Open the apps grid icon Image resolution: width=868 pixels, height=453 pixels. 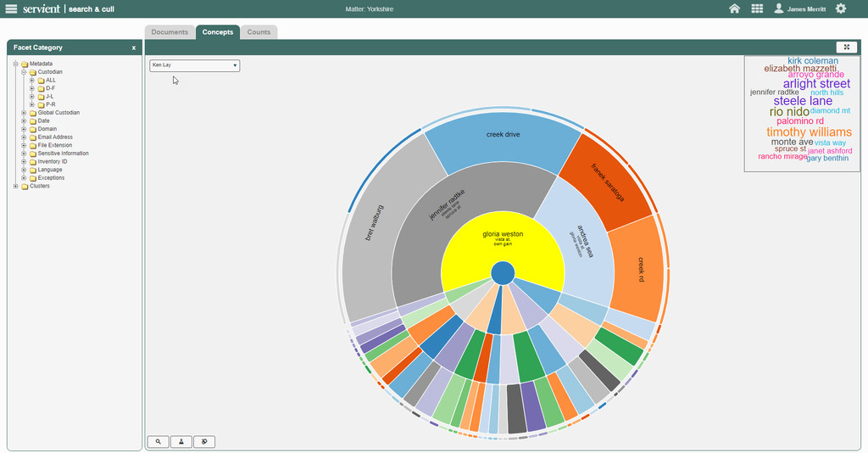(757, 8)
